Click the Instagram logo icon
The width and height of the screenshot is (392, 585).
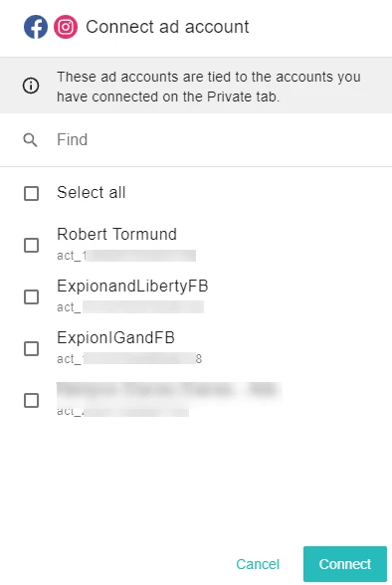(66, 27)
